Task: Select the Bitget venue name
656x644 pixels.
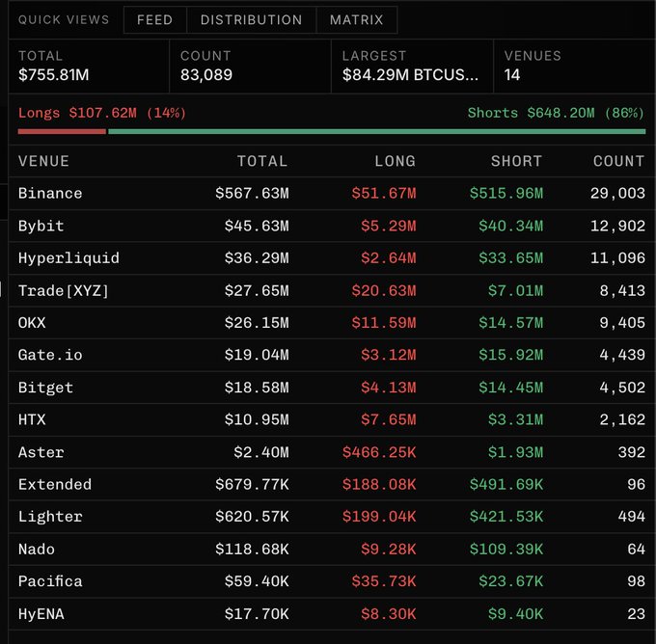Action: click(45, 388)
